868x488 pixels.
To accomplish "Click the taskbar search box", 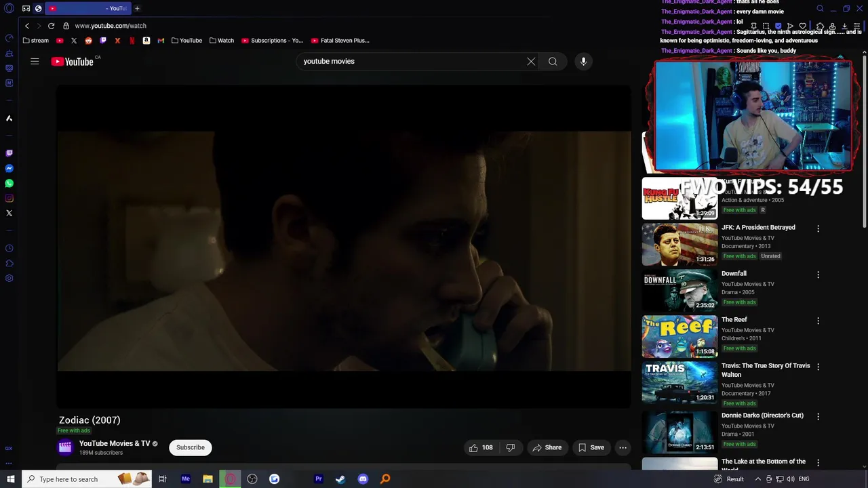I will pos(87,479).
